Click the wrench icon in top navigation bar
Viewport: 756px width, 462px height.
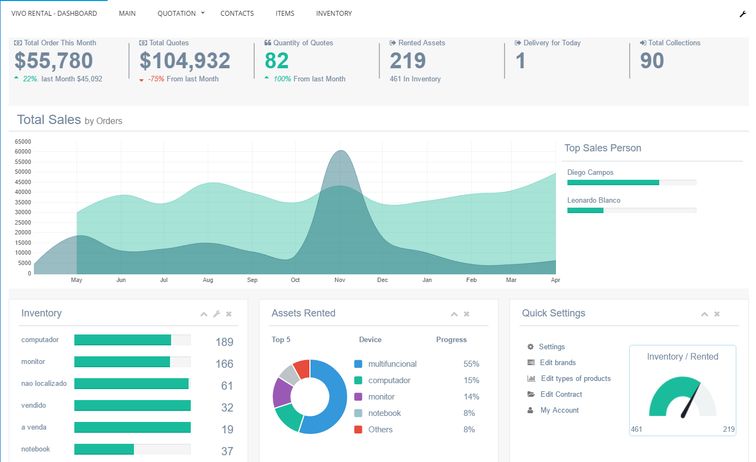[743, 14]
